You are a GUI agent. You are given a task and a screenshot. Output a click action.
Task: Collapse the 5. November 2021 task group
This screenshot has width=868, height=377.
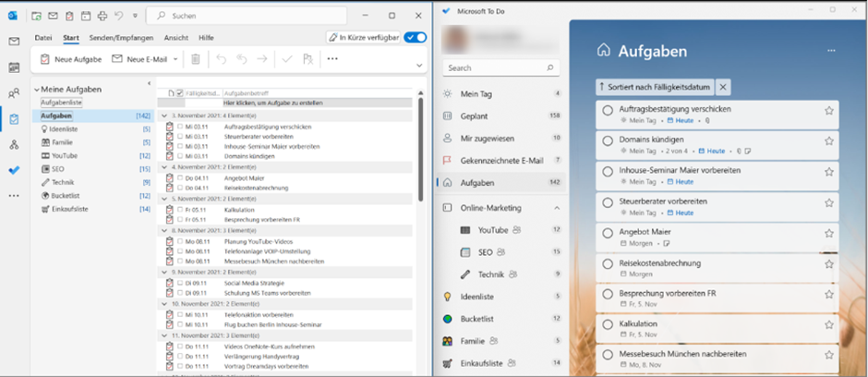point(164,199)
